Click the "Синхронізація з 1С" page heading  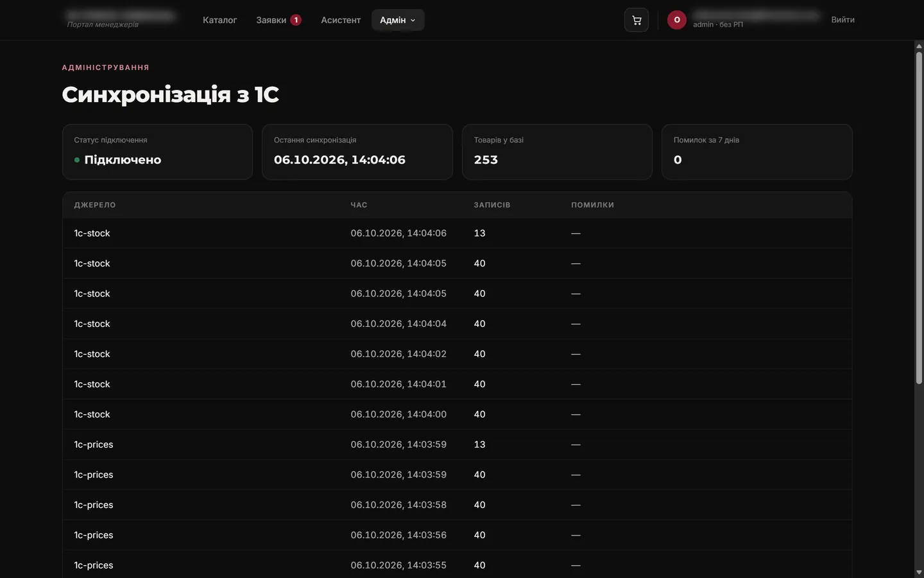coord(170,94)
